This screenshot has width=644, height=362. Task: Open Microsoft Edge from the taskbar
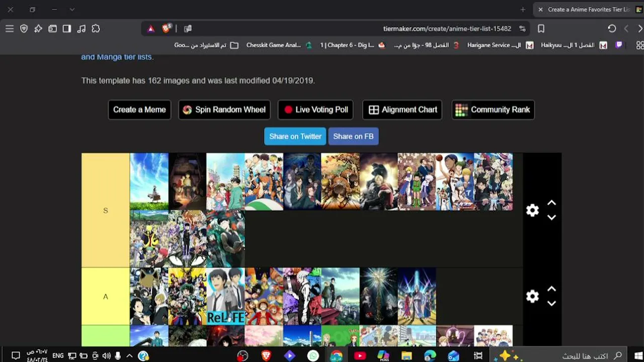click(430, 356)
